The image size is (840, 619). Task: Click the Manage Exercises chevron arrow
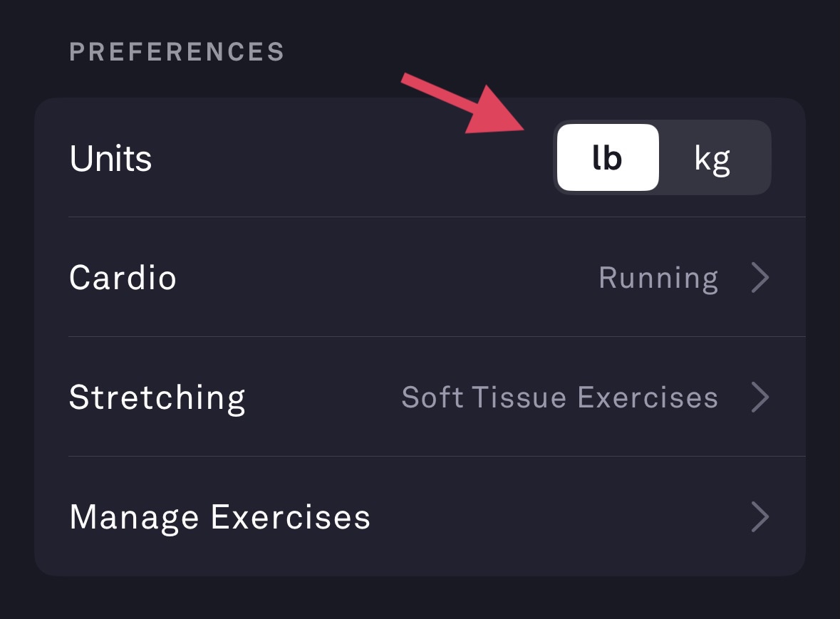click(760, 516)
